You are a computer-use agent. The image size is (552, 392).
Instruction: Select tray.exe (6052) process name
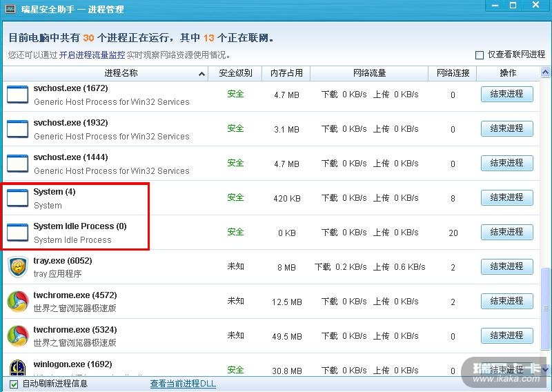coord(63,261)
